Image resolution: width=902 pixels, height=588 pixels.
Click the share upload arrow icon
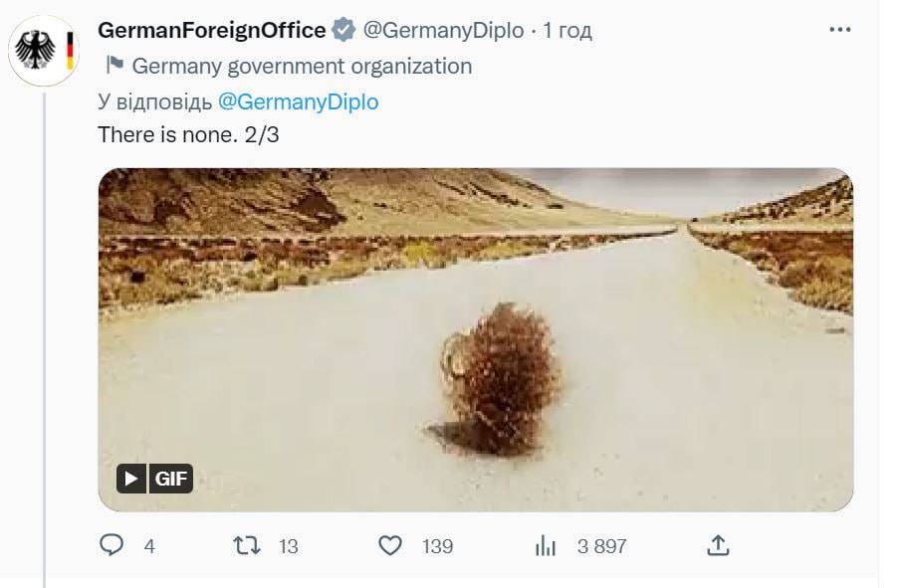(x=718, y=545)
